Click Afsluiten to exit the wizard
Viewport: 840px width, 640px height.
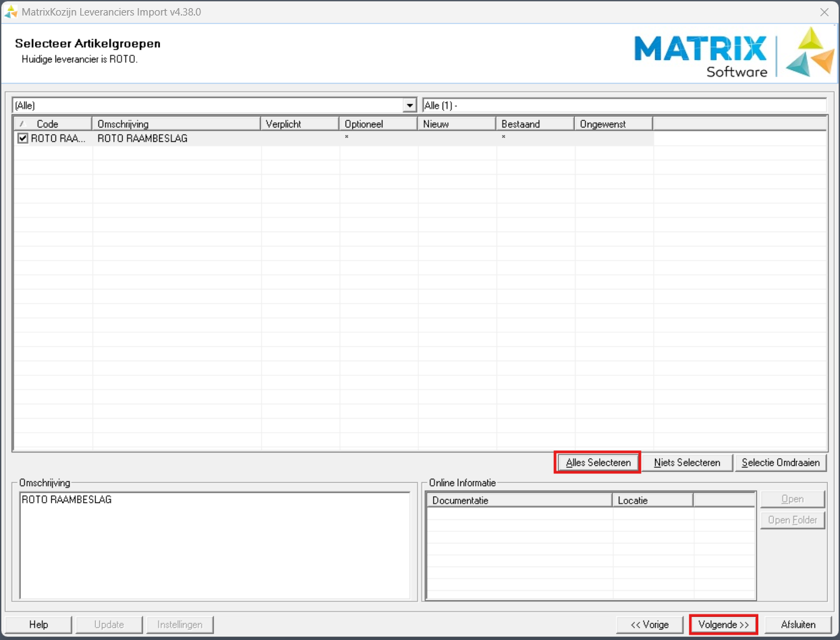tap(799, 624)
